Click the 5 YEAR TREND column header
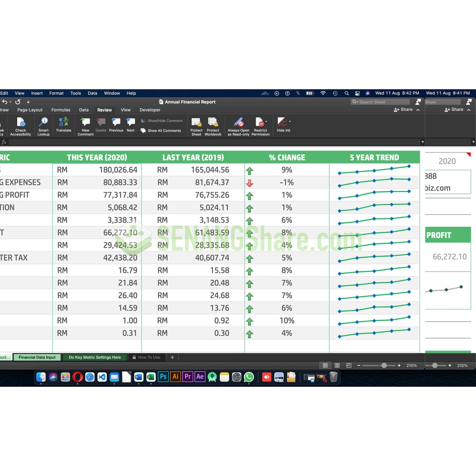 pyautogui.click(x=374, y=157)
